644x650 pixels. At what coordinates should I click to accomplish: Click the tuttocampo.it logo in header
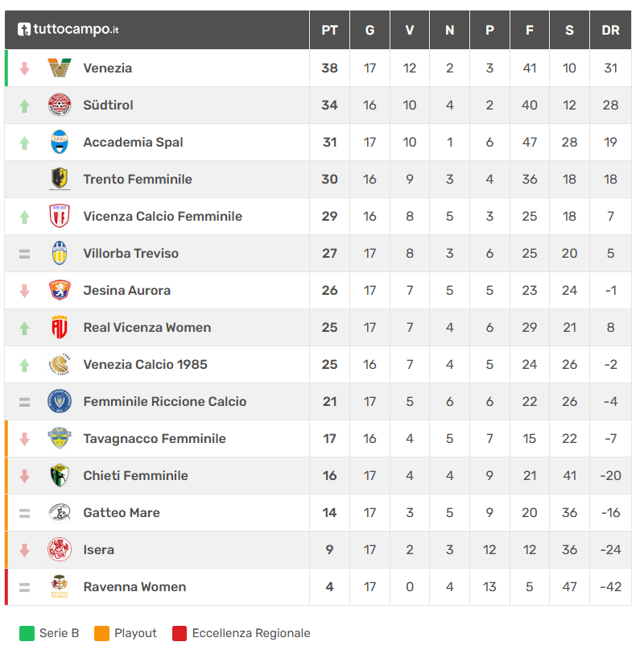[x=68, y=30]
